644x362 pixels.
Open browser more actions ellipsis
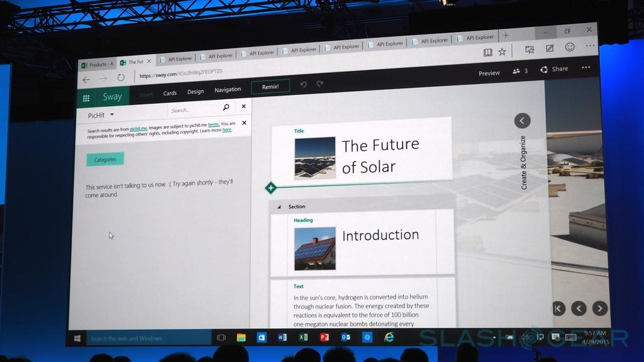(x=590, y=45)
